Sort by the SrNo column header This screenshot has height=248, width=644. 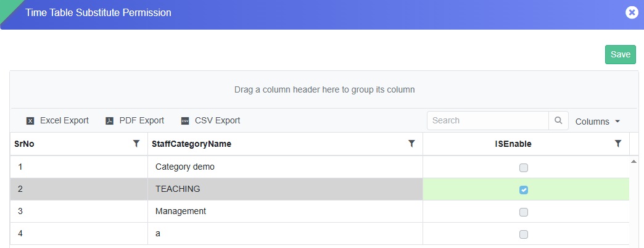(x=25, y=144)
